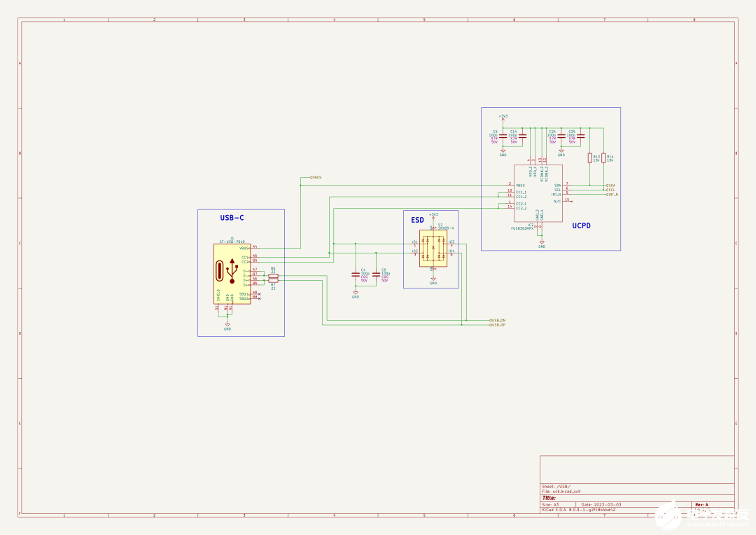The image size is (756, 535).
Task: Click the GND symbol under the USB-C connector
Action: [x=227, y=326]
